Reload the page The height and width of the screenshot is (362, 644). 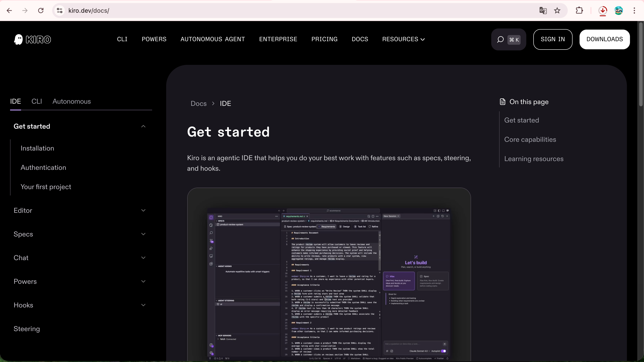click(41, 11)
